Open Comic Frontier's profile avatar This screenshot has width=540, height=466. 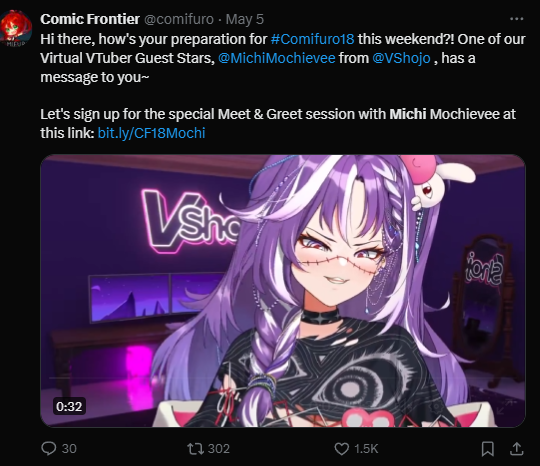[x=15, y=28]
